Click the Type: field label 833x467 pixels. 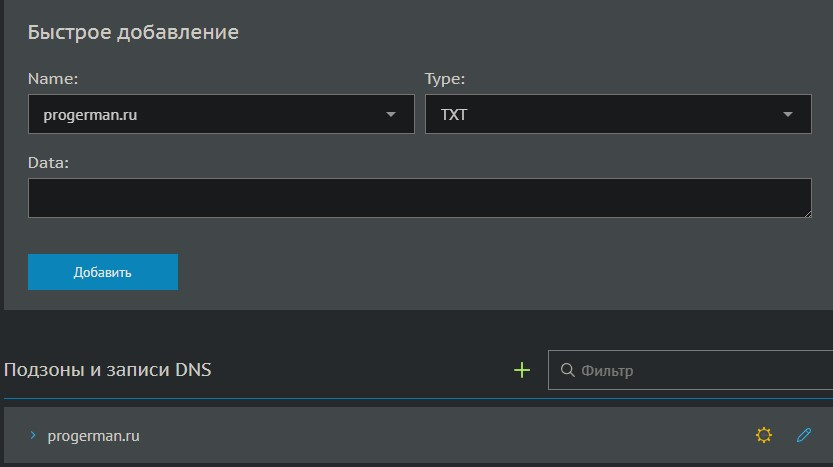tap(445, 78)
